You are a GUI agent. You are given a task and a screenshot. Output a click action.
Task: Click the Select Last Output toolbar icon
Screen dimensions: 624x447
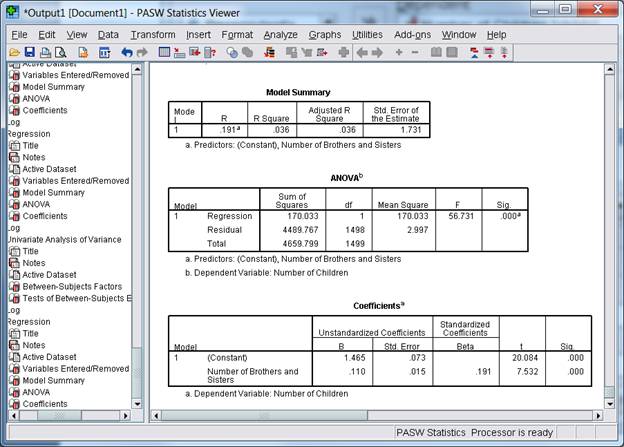coord(269,52)
